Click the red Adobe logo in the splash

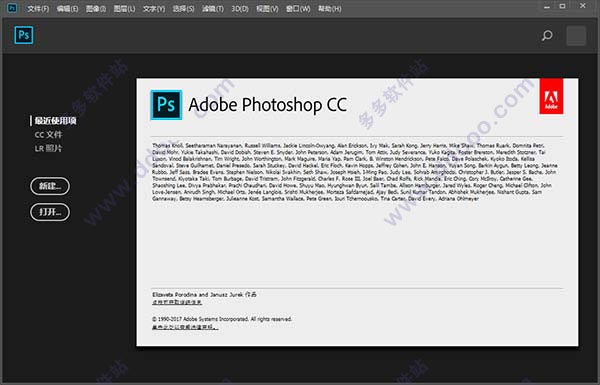pos(551,96)
